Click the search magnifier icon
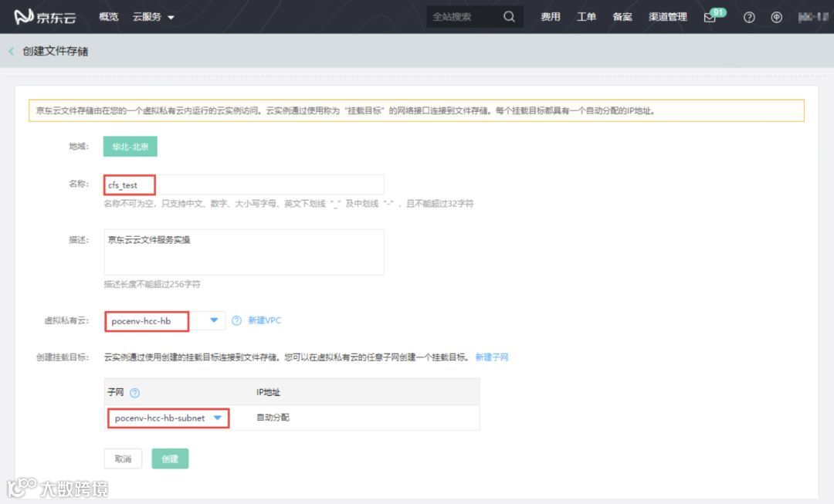Screen dimensions: 834x504 (509, 17)
